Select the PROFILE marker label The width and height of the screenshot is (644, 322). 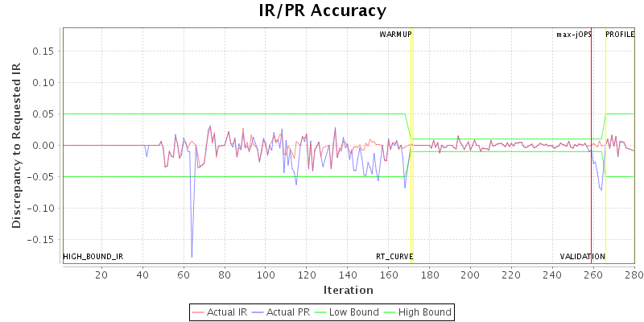(x=620, y=35)
